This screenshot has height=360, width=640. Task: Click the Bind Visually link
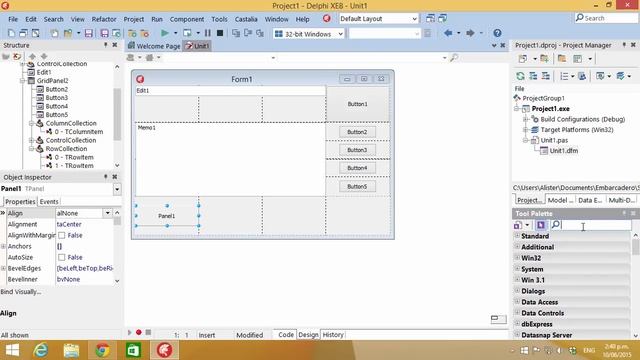pos(20,292)
